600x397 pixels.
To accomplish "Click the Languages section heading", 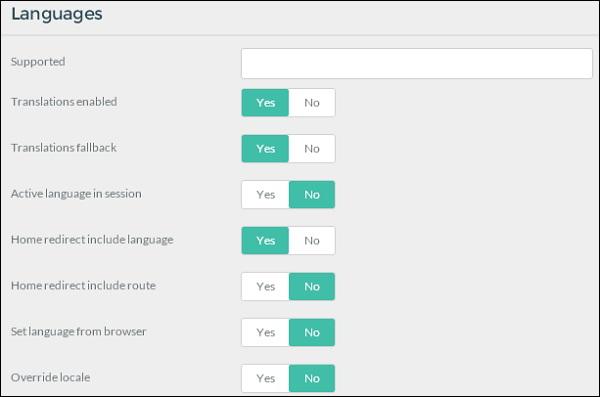I will click(57, 15).
